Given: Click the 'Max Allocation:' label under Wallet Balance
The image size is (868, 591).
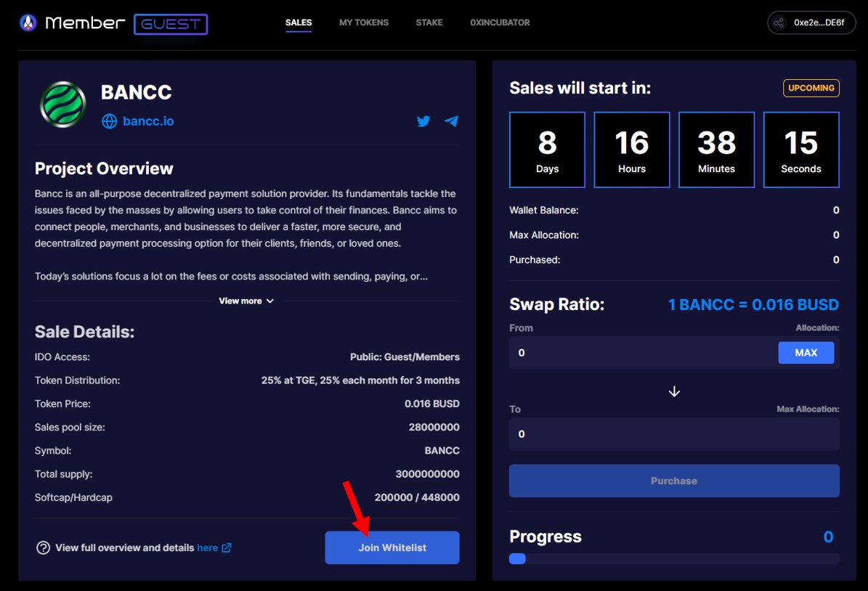Looking at the screenshot, I should [543, 235].
